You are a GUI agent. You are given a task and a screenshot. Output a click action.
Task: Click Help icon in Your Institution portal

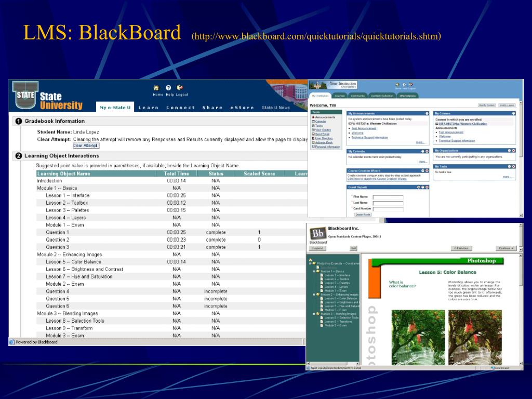coord(404,85)
